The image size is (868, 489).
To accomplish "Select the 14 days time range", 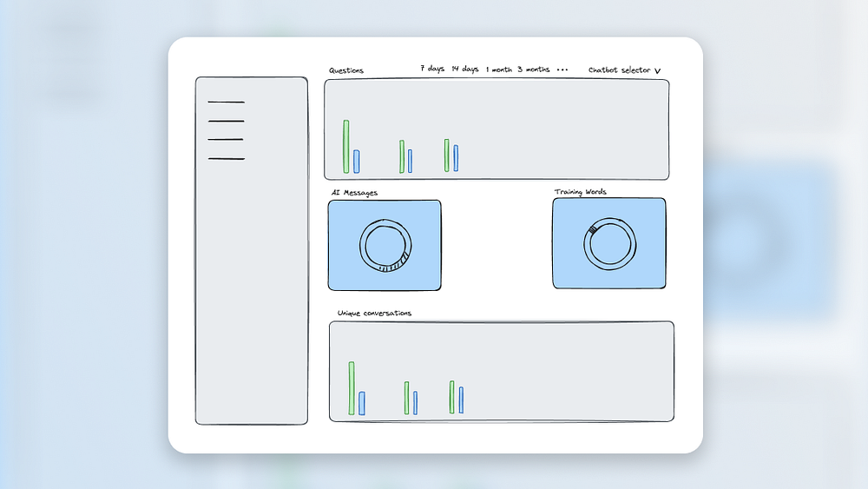I will tap(465, 69).
